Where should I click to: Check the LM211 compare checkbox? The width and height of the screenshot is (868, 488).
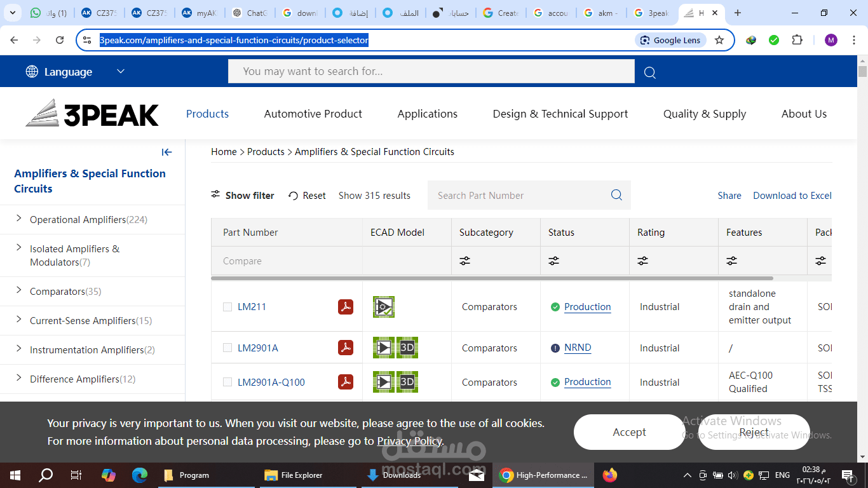point(227,307)
